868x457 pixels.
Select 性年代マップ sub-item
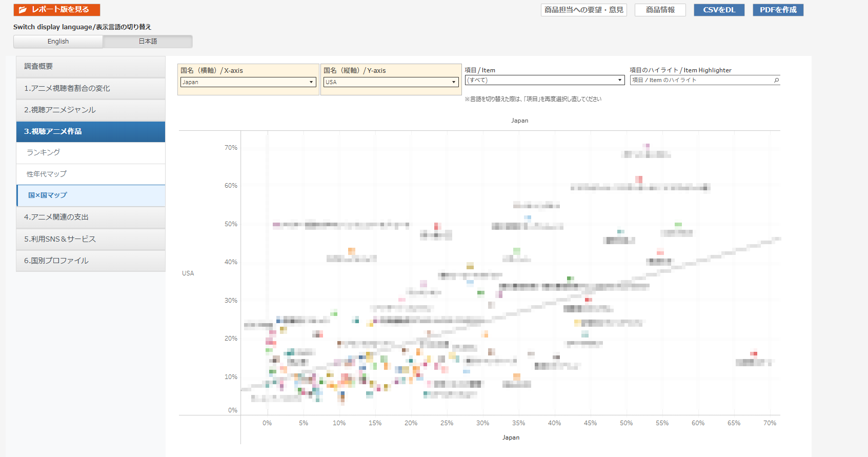click(x=91, y=174)
